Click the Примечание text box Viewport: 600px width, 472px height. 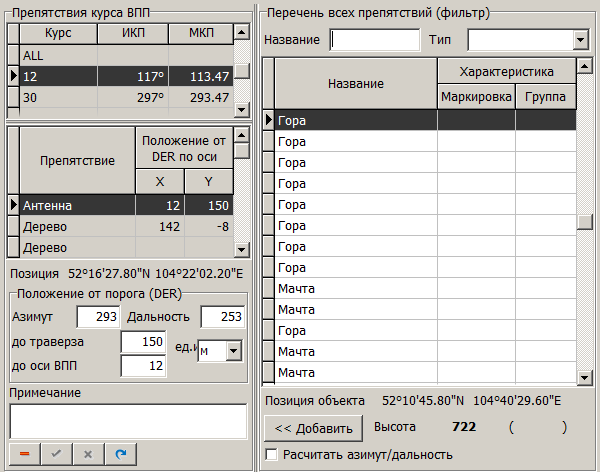(x=127, y=421)
